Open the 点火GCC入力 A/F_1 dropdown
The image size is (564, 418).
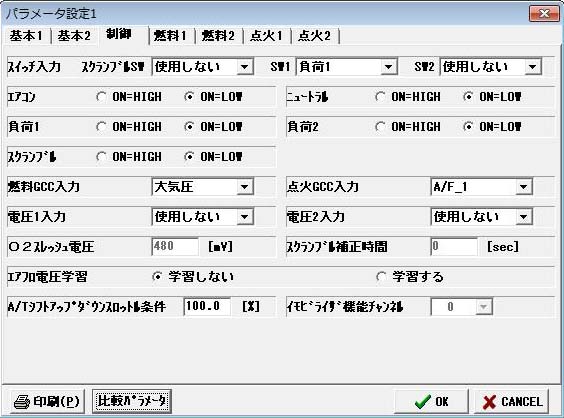coord(482,187)
